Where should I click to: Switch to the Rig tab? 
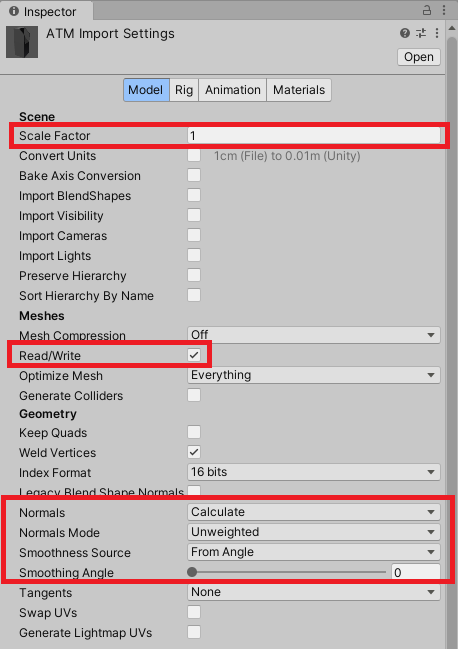[x=184, y=90]
